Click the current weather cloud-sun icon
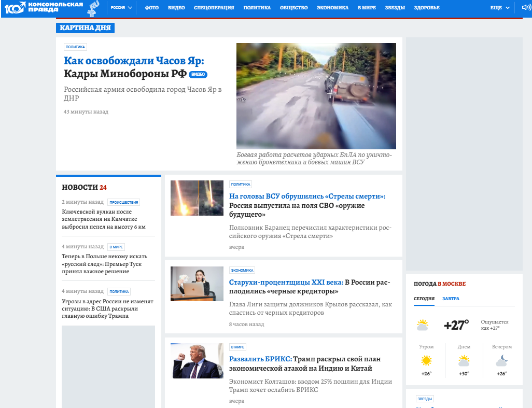The image size is (532, 408). point(423,326)
